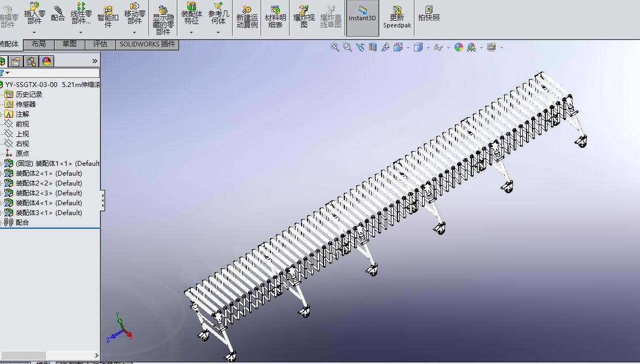Select the 上视 plane
The width and height of the screenshot is (640, 364).
[x=22, y=134]
